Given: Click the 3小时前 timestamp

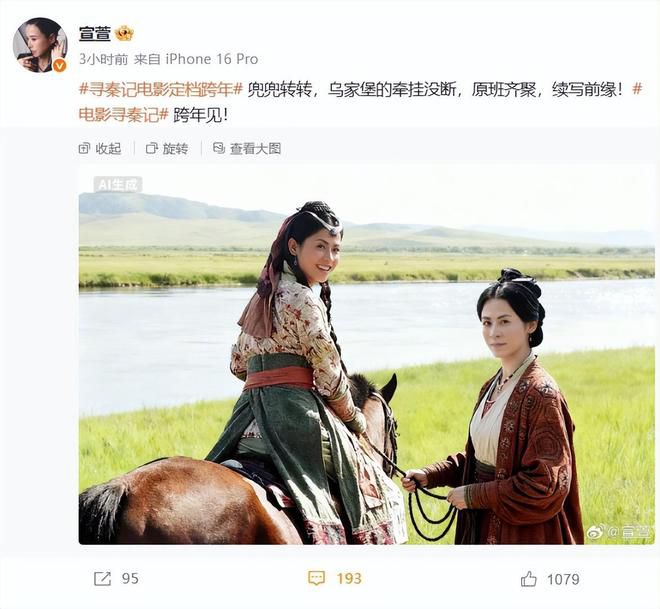Looking at the screenshot, I should [103, 59].
